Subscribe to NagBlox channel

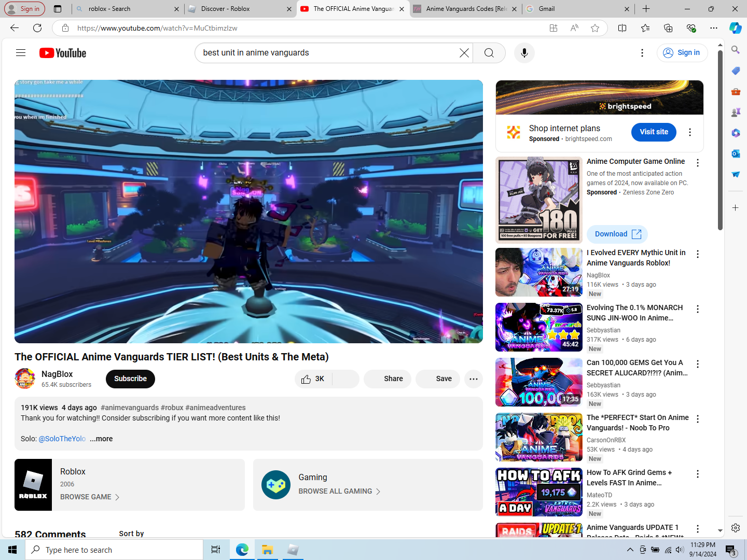click(x=130, y=379)
